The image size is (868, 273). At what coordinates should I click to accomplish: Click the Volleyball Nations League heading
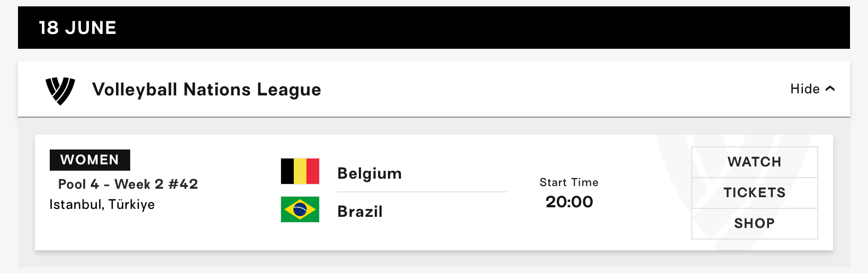(206, 90)
